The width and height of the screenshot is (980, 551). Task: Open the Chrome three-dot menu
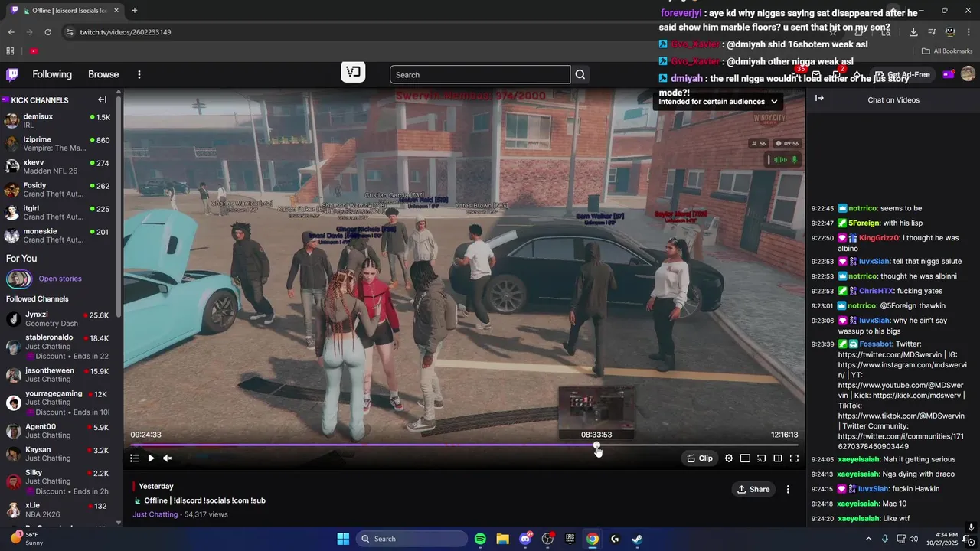pos(969,32)
